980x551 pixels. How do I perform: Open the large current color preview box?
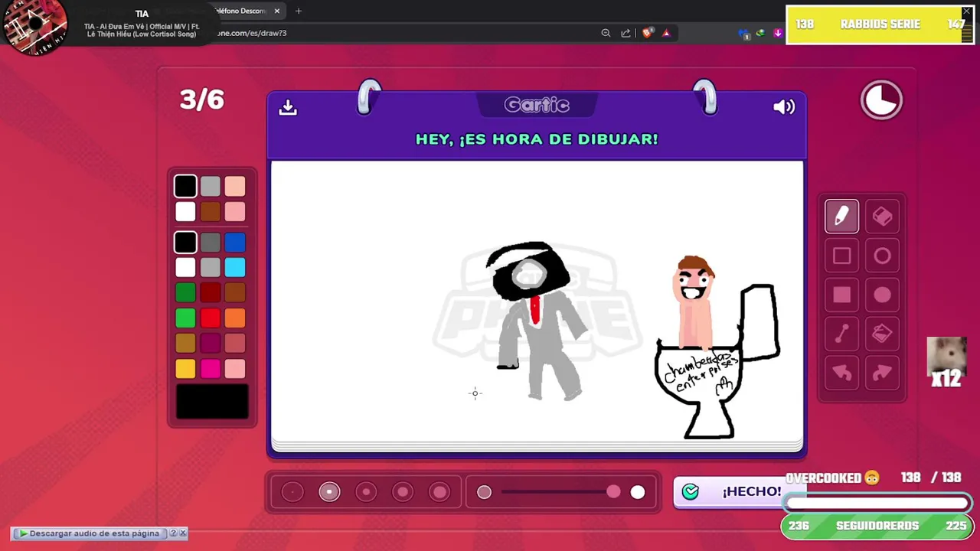tap(212, 403)
